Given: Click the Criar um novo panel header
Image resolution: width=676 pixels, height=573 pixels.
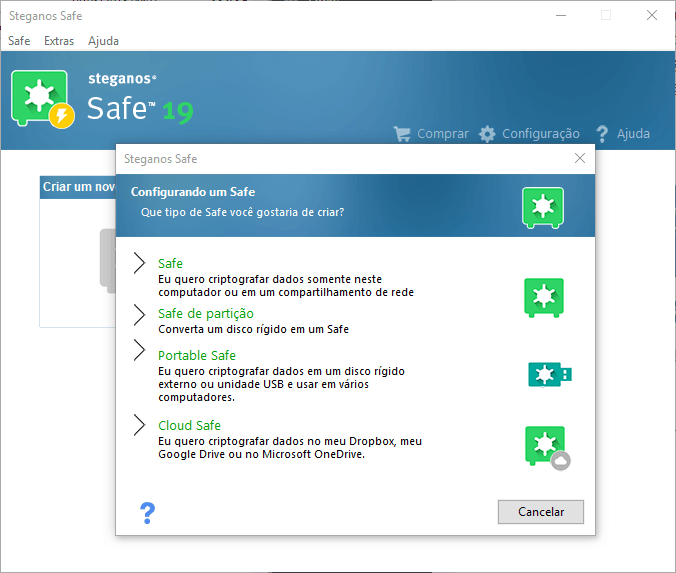Looking at the screenshot, I should pos(78,187).
